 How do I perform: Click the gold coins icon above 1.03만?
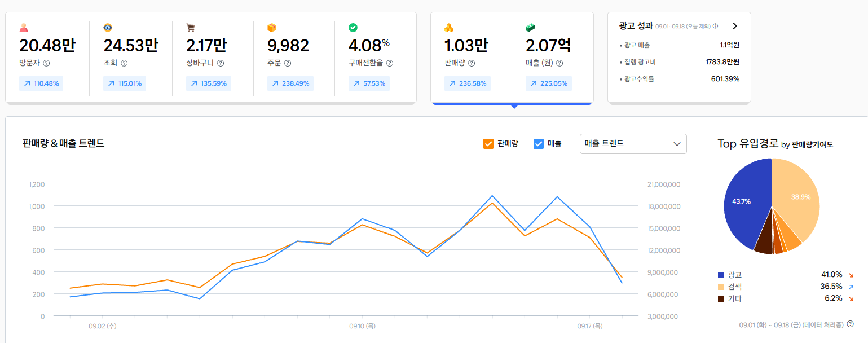tap(449, 28)
